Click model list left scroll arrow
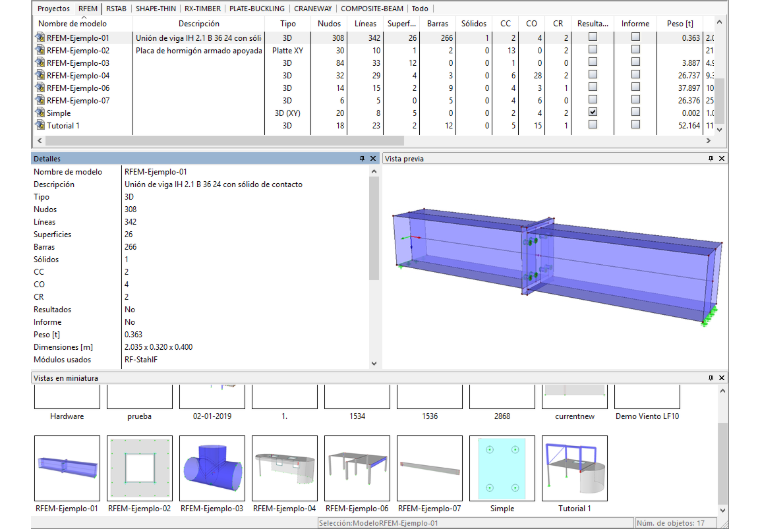This screenshot has width=760, height=529. click(x=40, y=141)
